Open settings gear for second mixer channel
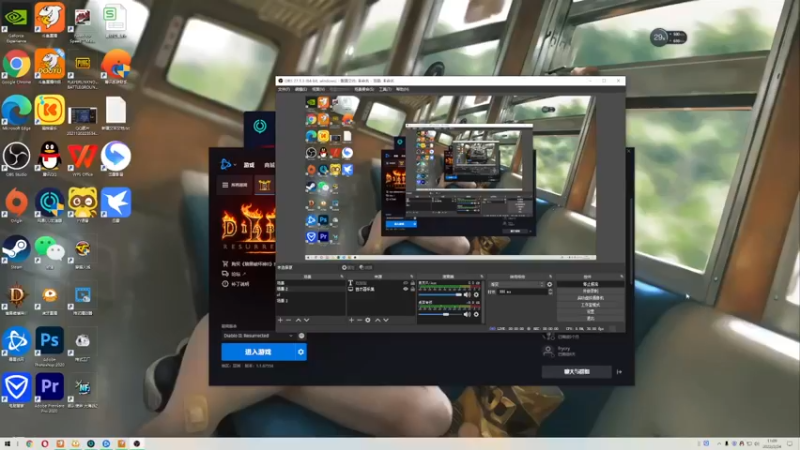 [x=476, y=314]
